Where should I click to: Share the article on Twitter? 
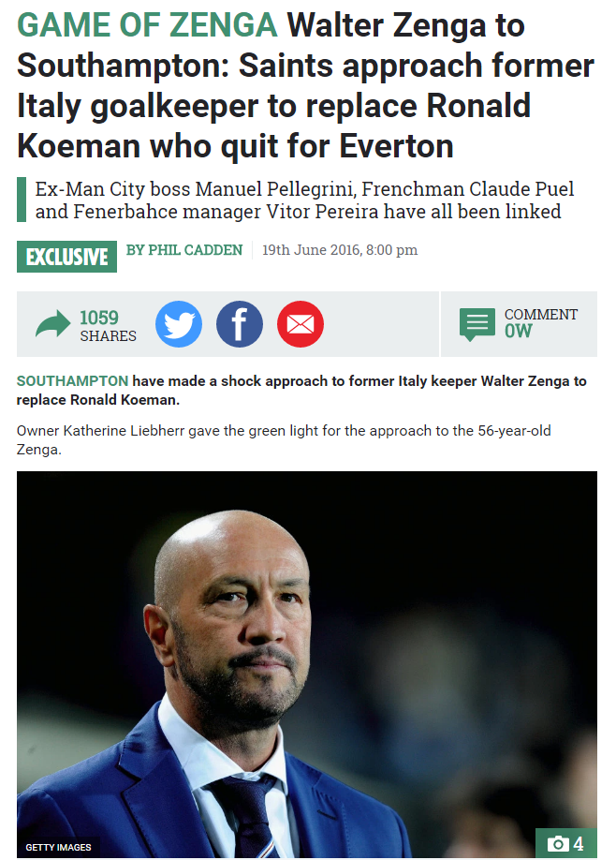point(179,325)
